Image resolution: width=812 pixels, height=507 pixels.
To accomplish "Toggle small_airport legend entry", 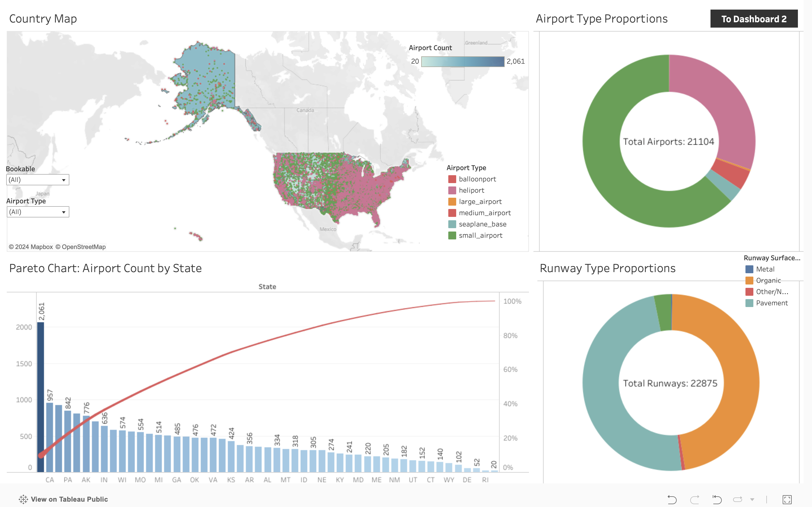I will tap(480, 235).
